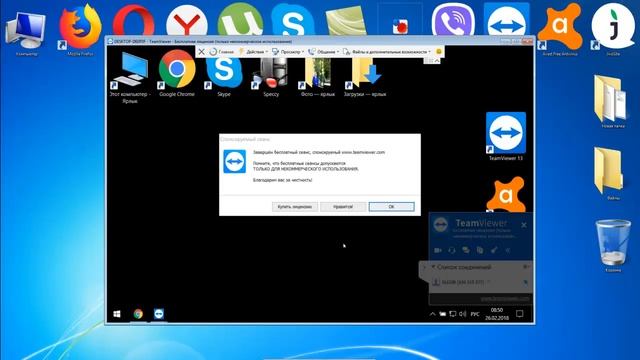Open Skype shortcut on remote desktop
The height and width of the screenshot is (360, 640).
(x=224, y=77)
